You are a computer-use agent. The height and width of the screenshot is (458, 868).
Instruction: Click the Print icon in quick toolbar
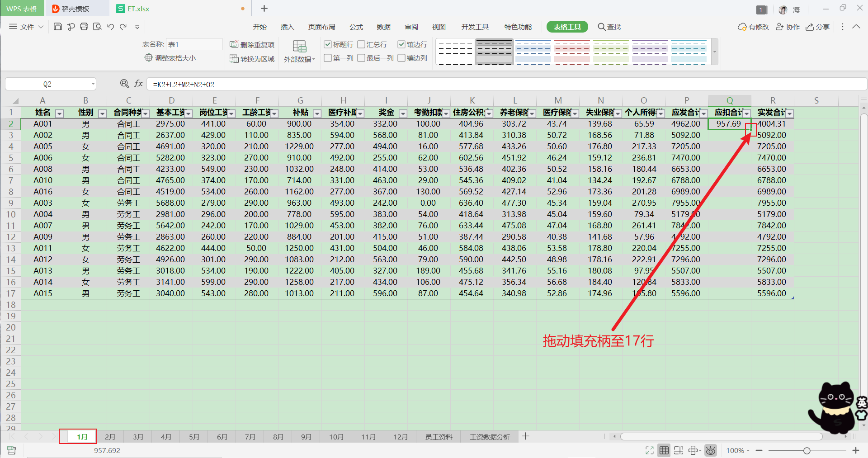click(x=84, y=27)
